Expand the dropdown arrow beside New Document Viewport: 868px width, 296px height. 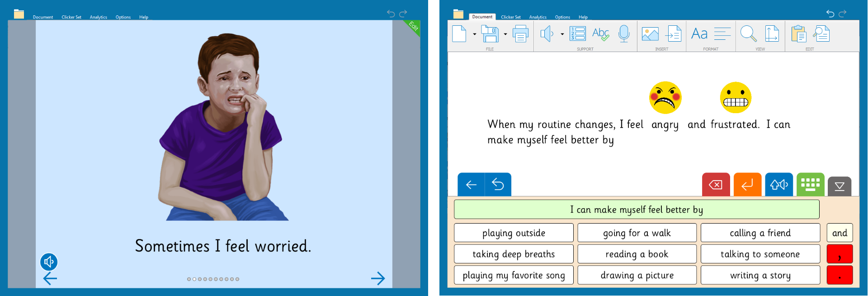pos(474,34)
